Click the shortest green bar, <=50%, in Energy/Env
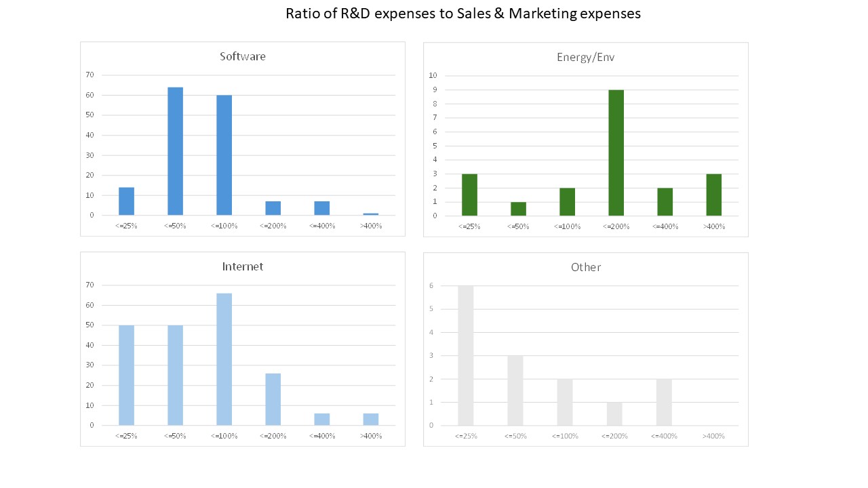 tap(518, 209)
